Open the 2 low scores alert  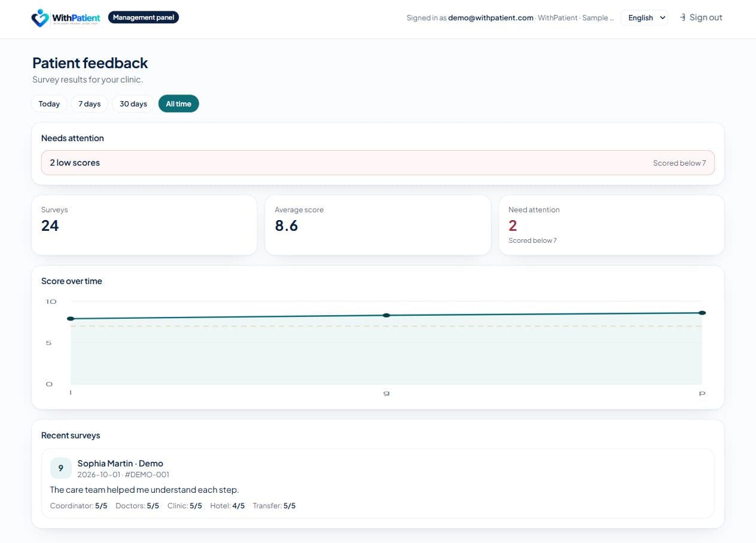pos(377,163)
